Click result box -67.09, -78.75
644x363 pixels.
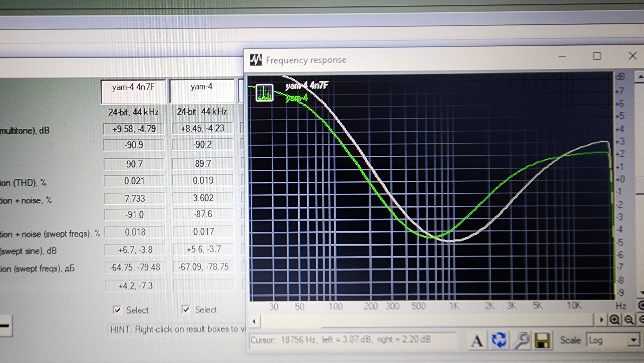(x=204, y=267)
